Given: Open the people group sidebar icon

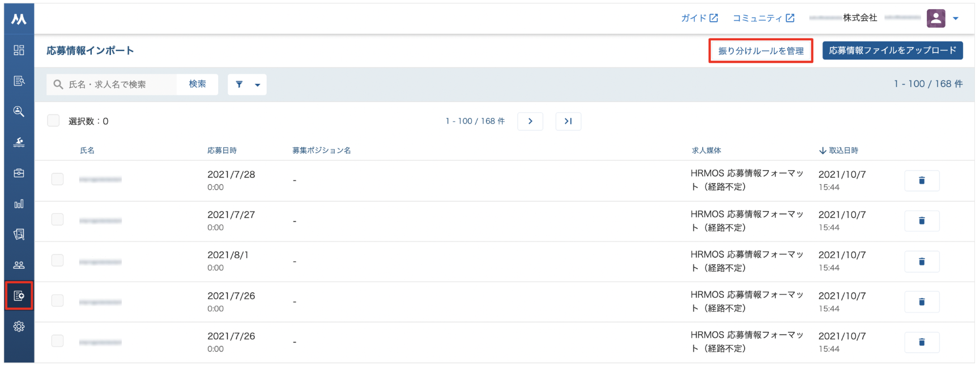Looking at the screenshot, I should 19,265.
